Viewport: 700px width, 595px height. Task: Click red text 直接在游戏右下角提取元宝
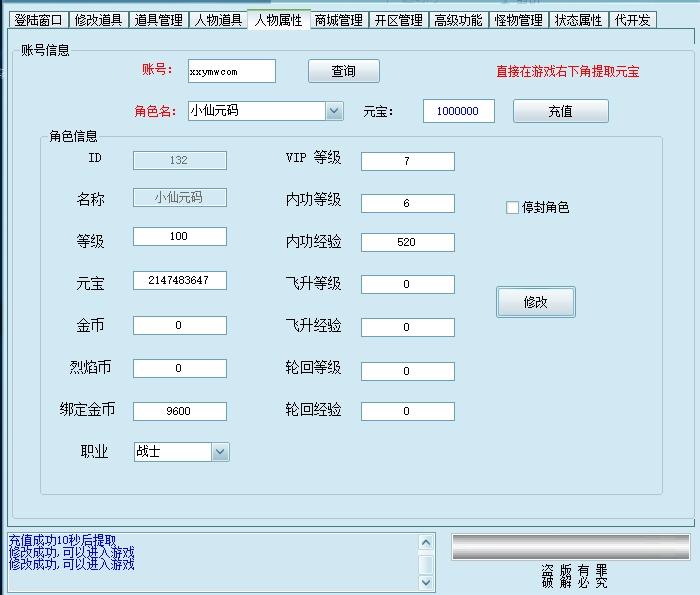click(x=568, y=71)
